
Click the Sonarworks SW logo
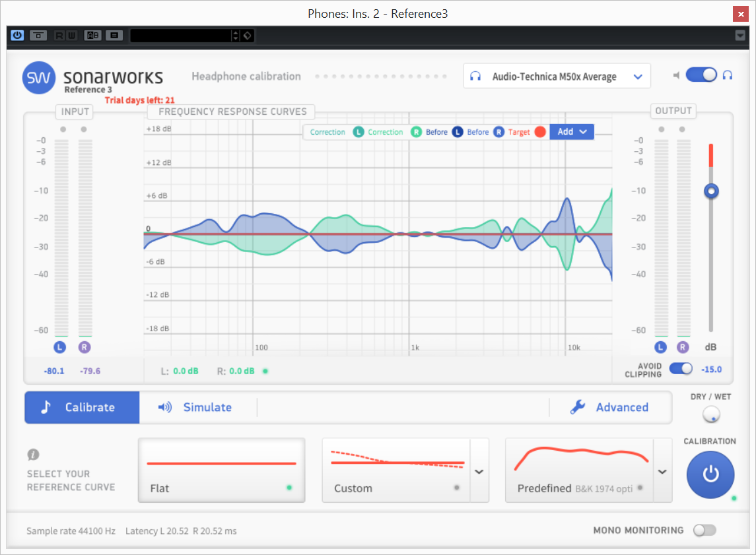point(38,78)
